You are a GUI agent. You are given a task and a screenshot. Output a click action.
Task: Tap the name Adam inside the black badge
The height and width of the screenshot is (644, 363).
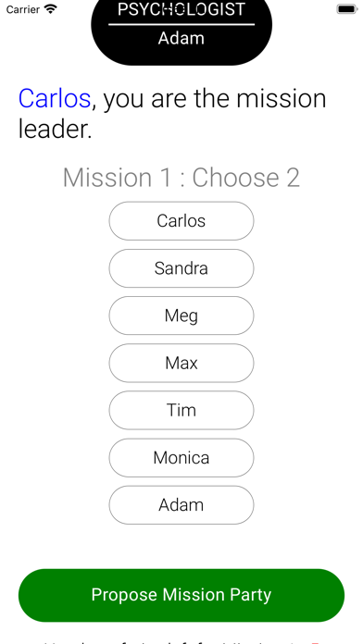click(181, 38)
